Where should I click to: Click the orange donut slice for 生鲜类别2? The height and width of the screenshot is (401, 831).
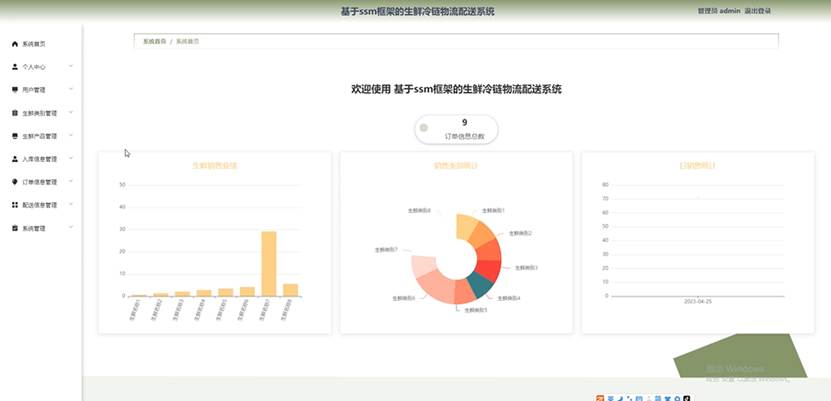point(481,236)
